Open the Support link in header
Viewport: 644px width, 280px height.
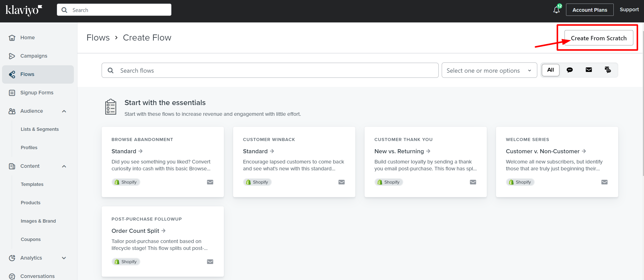click(629, 10)
